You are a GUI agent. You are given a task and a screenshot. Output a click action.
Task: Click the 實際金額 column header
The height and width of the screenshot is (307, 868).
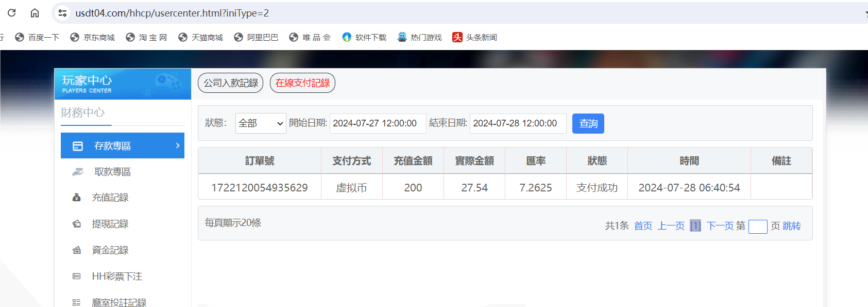pyautogui.click(x=474, y=161)
